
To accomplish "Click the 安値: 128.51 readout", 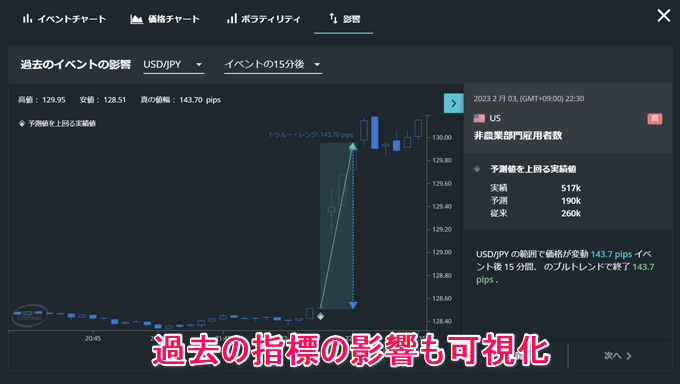I will [x=103, y=100].
